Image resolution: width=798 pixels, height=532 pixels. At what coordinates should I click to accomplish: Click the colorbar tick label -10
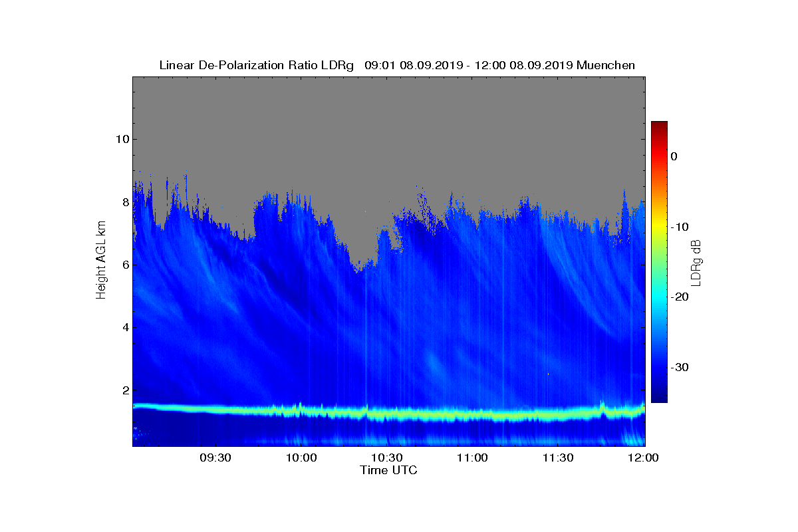(679, 227)
